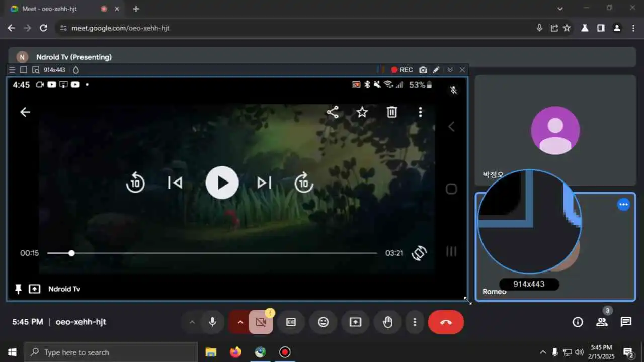Click the taskbar search box
Image resolution: width=644 pixels, height=362 pixels.
pos(111,352)
